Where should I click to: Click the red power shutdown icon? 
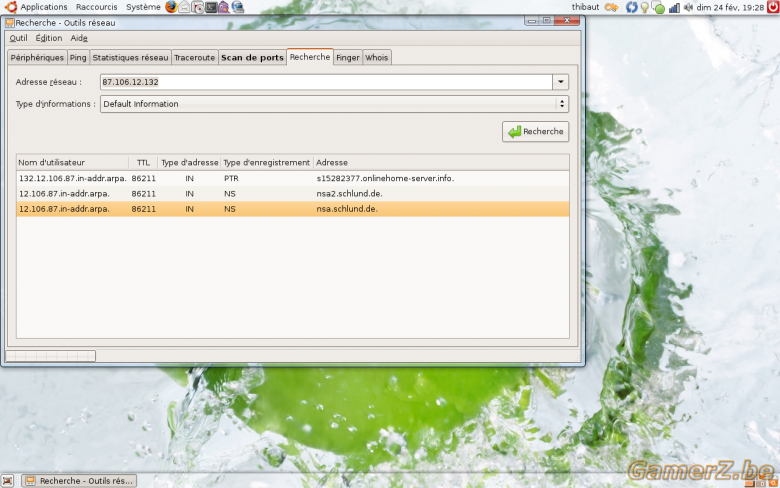[x=773, y=7]
